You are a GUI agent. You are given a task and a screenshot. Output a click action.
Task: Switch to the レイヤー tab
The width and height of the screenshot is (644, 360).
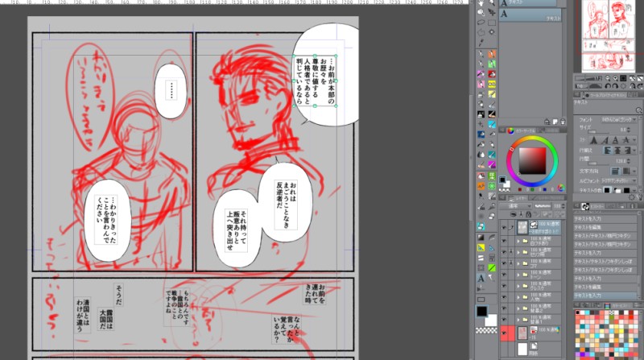519,197
